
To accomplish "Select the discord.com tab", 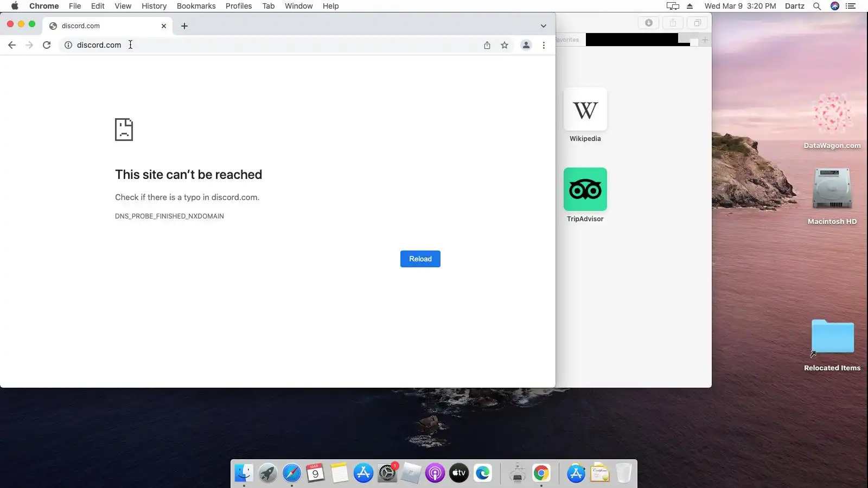I will [108, 25].
